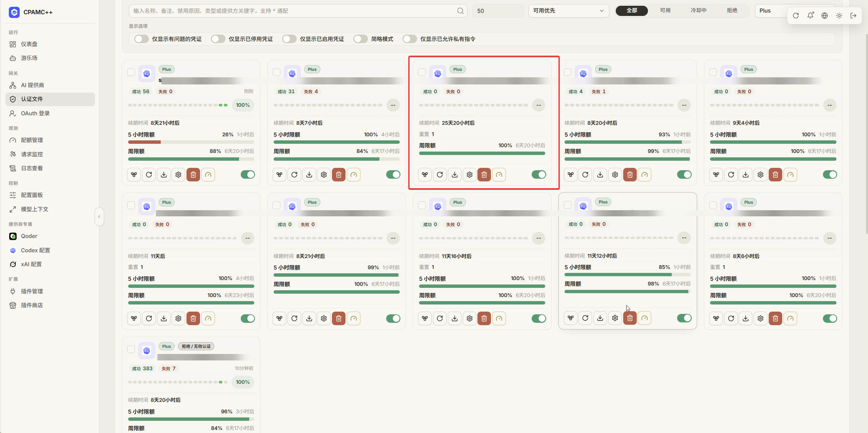Delete the credential renewing in 9天4小时后
The width and height of the screenshot is (868, 433).
pyautogui.click(x=775, y=175)
